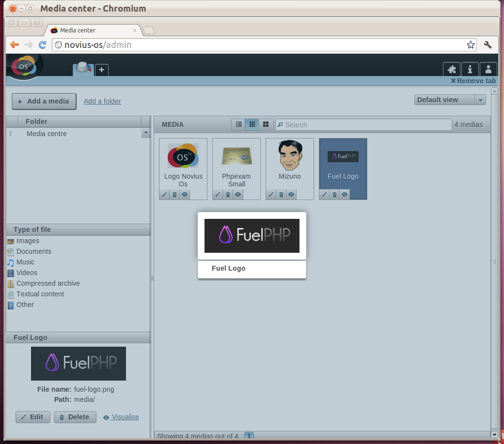The width and height of the screenshot is (504, 444).
Task: Delete Mizuno with trash icon
Action: 281,195
